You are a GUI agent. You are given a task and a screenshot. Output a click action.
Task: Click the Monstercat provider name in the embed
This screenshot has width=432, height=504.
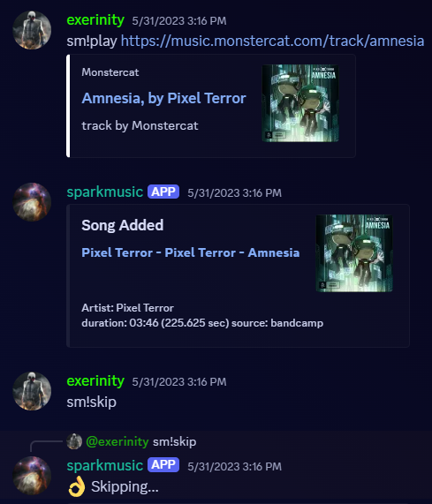(x=110, y=72)
